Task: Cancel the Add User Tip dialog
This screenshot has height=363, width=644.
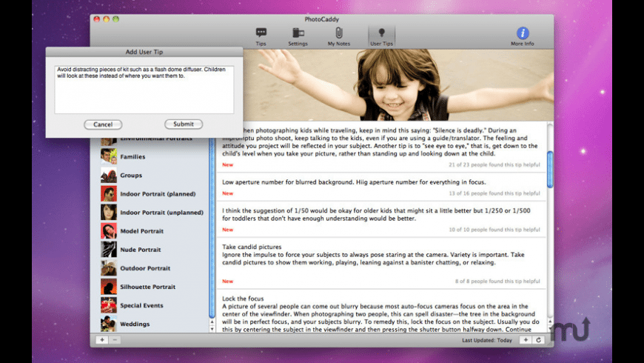Action: click(x=103, y=124)
